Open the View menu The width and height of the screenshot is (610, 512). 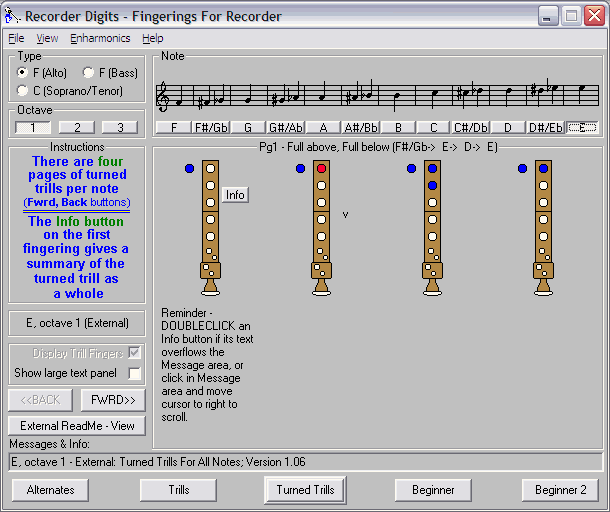pos(48,38)
